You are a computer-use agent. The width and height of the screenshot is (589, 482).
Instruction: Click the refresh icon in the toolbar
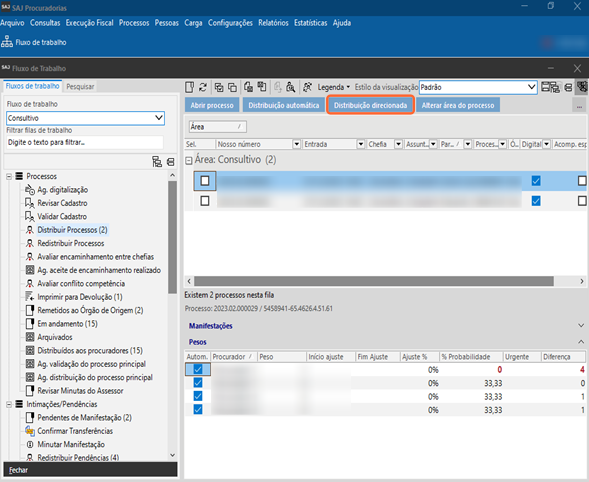click(203, 87)
